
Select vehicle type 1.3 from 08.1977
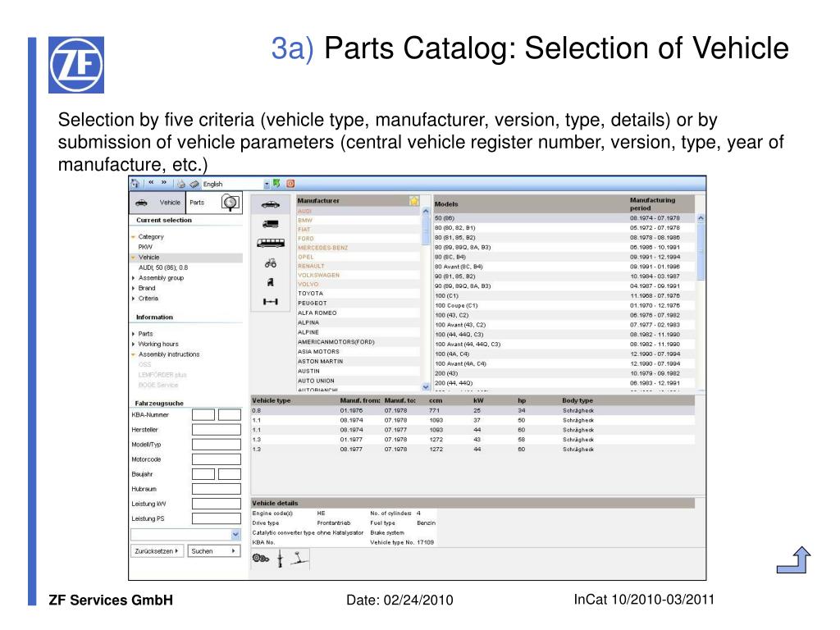[473, 450]
